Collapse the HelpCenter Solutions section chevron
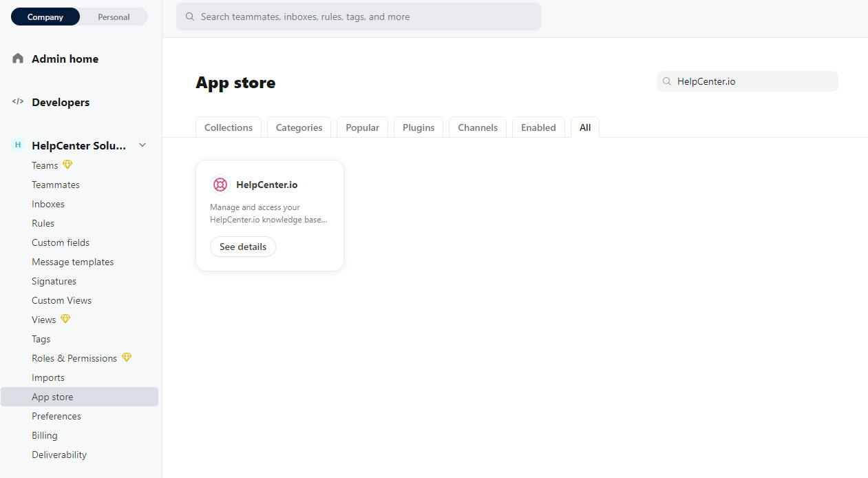 point(142,145)
